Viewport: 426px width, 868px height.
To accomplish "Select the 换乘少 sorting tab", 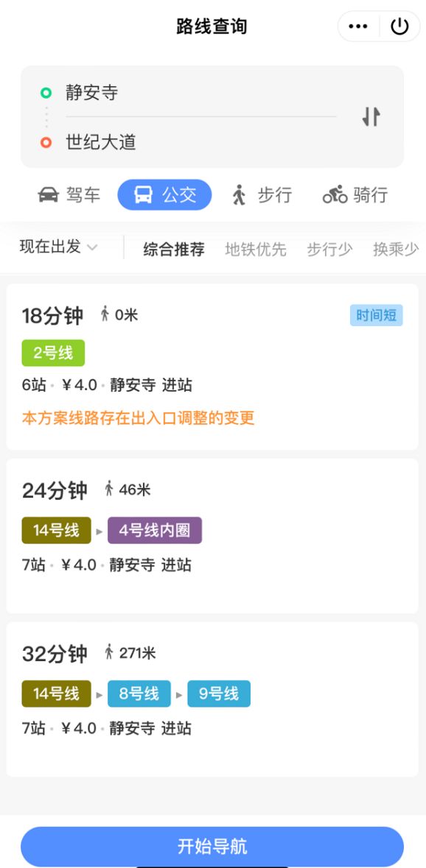I will coord(395,250).
